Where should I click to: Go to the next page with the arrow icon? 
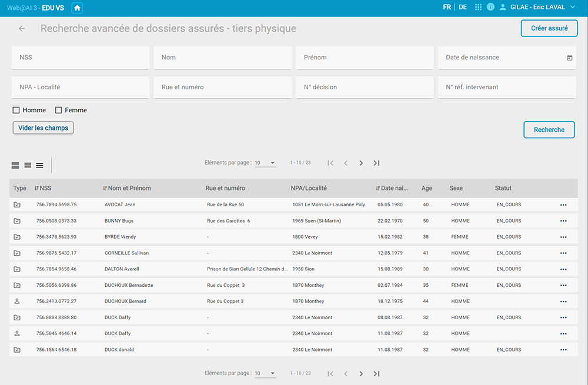click(361, 163)
